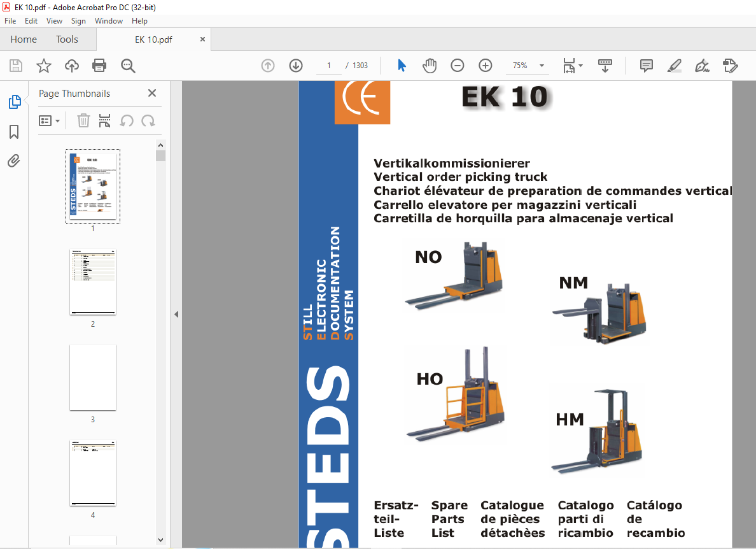The height and width of the screenshot is (549, 756).
Task: Click the HM truck label
Action: [x=570, y=419]
